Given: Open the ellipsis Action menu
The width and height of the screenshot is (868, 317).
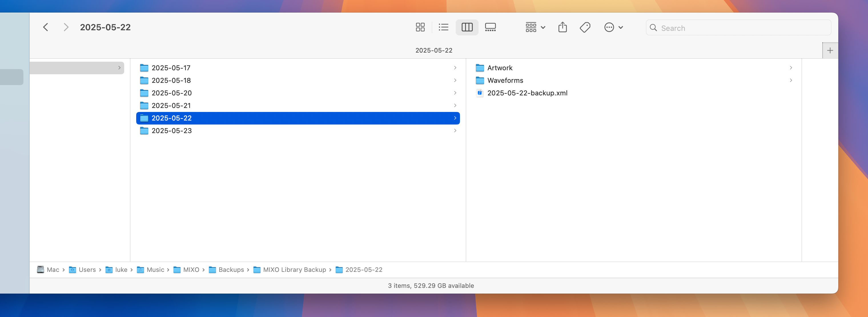Looking at the screenshot, I should tap(613, 27).
